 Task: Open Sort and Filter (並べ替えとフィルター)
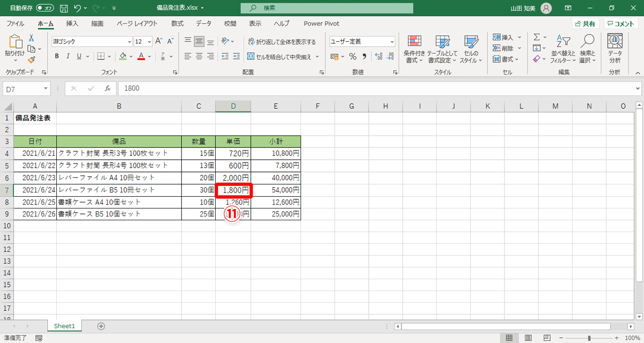tap(562, 49)
